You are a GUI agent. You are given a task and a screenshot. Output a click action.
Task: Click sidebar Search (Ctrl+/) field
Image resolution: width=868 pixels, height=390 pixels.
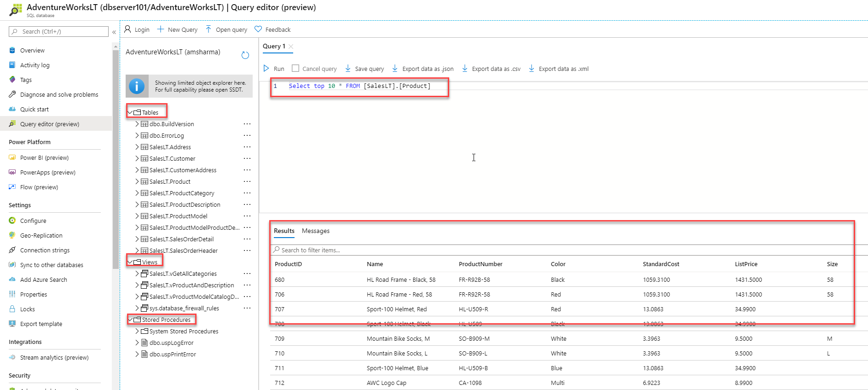tap(58, 31)
